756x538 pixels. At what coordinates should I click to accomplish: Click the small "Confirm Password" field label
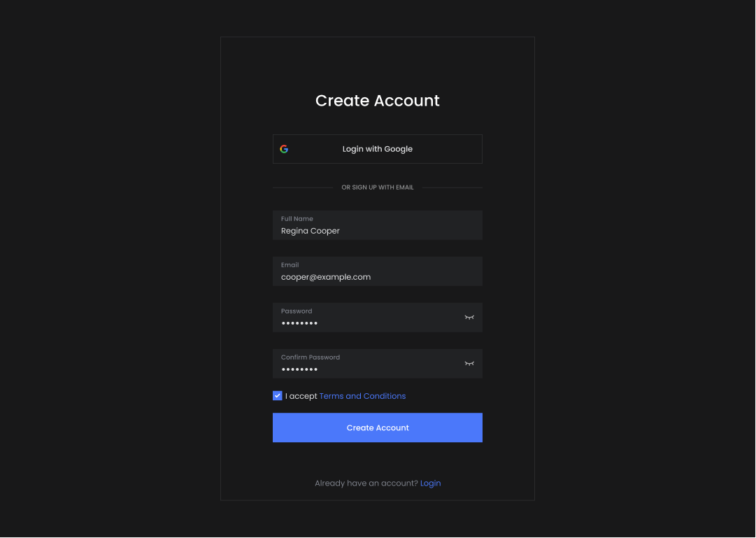click(311, 358)
